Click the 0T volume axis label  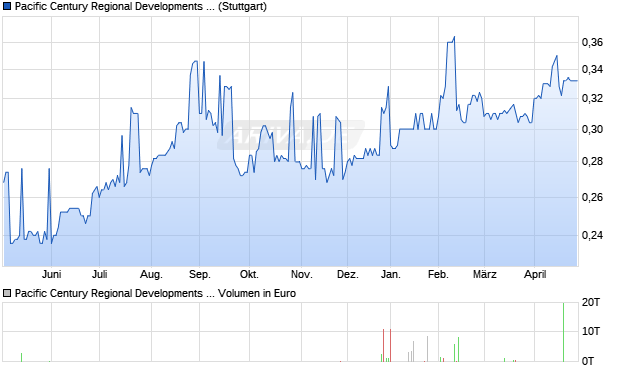pos(588,361)
